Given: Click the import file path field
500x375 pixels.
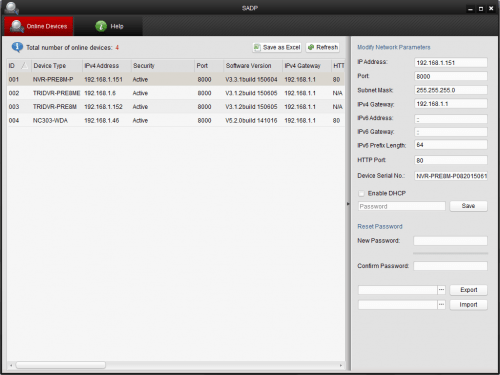Looking at the screenshot, I should click(398, 305).
